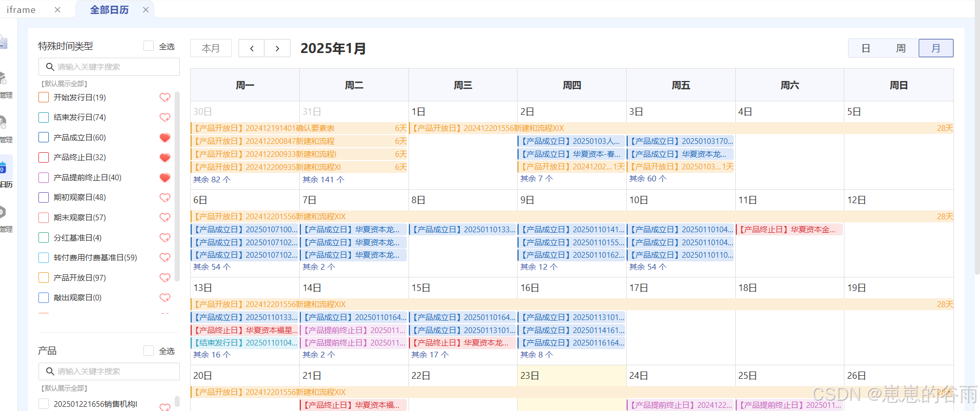Click the 特殊时间类型 list scrollbar
This screenshot has height=411, width=980.
(177, 185)
